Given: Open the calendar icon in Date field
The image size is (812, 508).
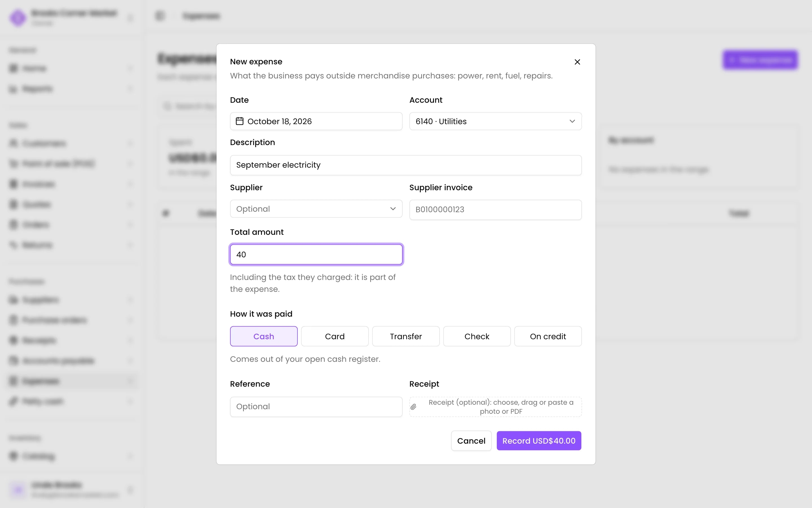Looking at the screenshot, I should 239,121.
